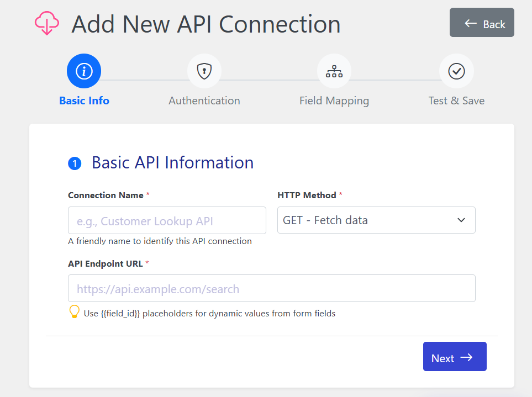Screen dimensions: 532x397
Task: Focus the API Endpoint URL input field
Action: (x=272, y=288)
